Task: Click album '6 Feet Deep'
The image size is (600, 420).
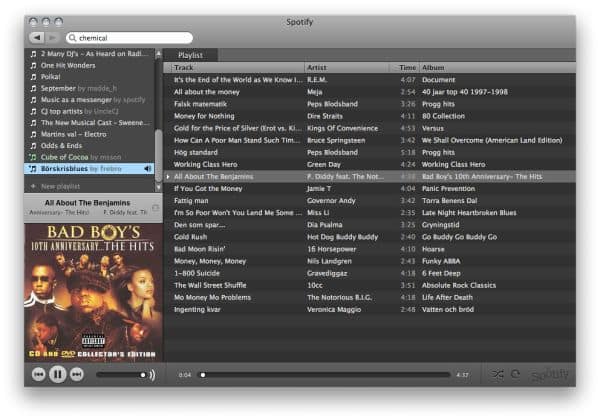Action: pyautogui.click(x=441, y=273)
